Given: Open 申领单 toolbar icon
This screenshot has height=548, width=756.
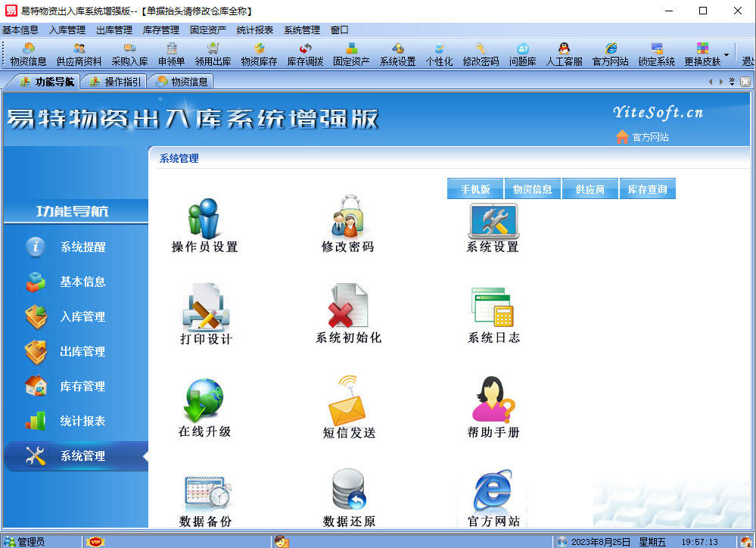Looking at the screenshot, I should (x=172, y=54).
